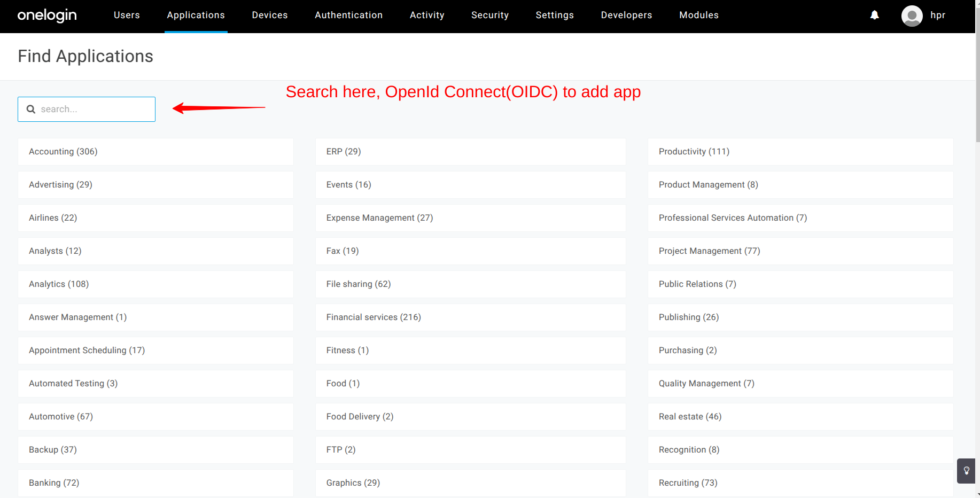
Task: Open Automated Testing (3) category
Action: click(155, 384)
